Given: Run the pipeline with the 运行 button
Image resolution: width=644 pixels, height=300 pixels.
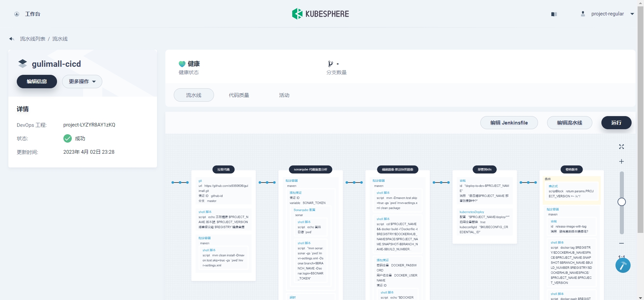Looking at the screenshot, I should coord(616,123).
